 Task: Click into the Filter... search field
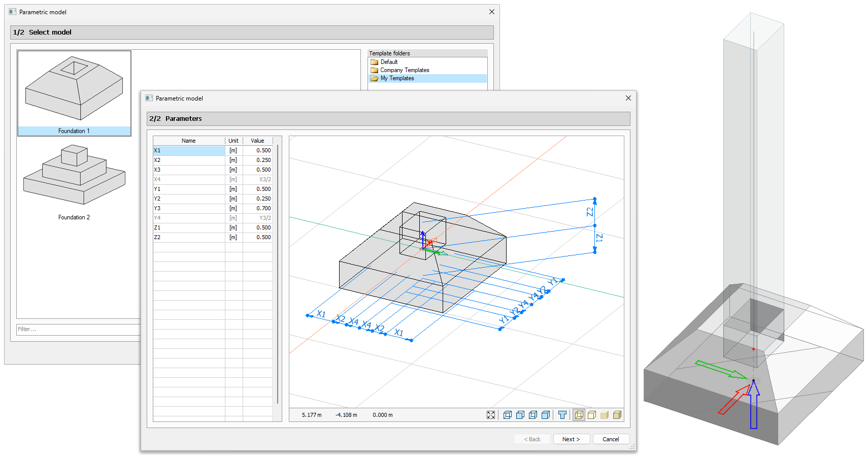coord(76,329)
